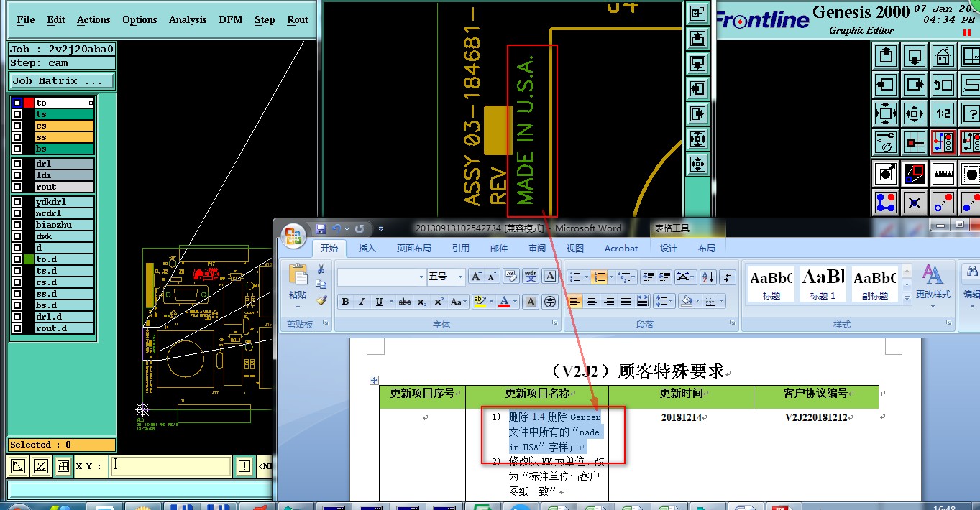Open the highlight color dropdown arrow
Viewport: 980px width, 510px height.
click(x=491, y=302)
